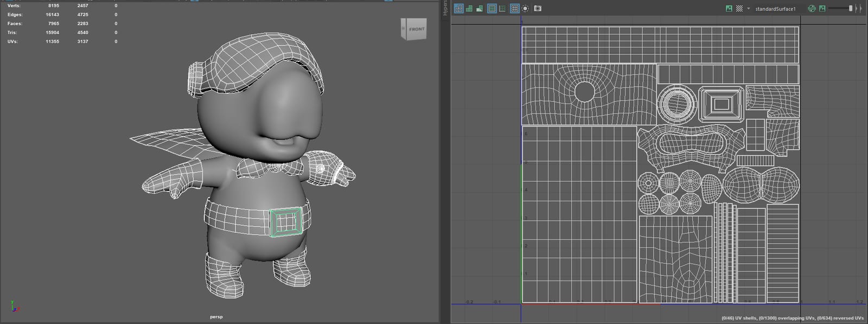Select the square buckle UV shell

[720, 104]
